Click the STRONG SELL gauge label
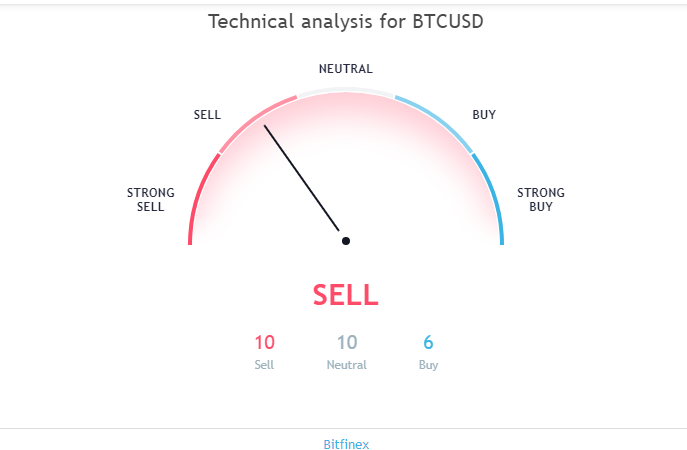Image resolution: width=687 pixels, height=450 pixels. pos(151,199)
